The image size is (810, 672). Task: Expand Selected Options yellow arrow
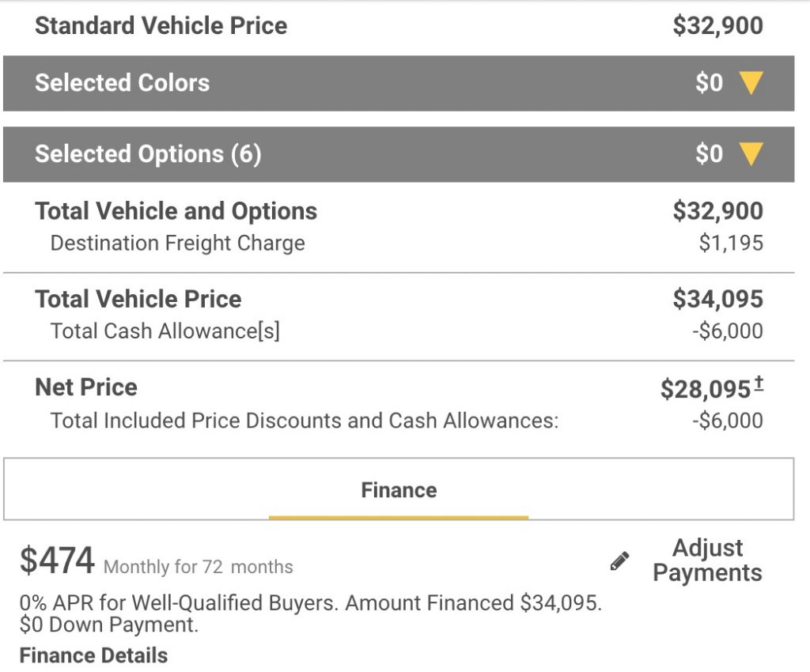click(751, 154)
